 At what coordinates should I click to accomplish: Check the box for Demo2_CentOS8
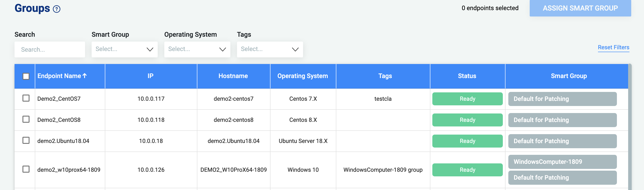[x=26, y=119]
